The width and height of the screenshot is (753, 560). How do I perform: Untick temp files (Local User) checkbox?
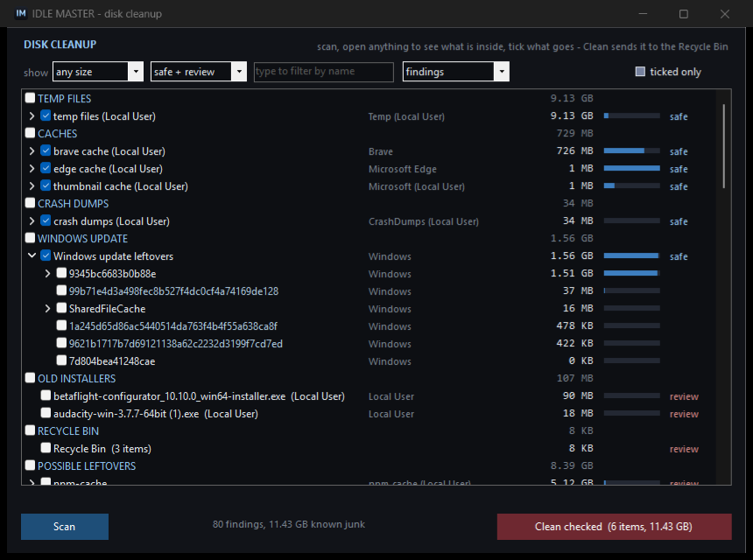click(x=46, y=115)
